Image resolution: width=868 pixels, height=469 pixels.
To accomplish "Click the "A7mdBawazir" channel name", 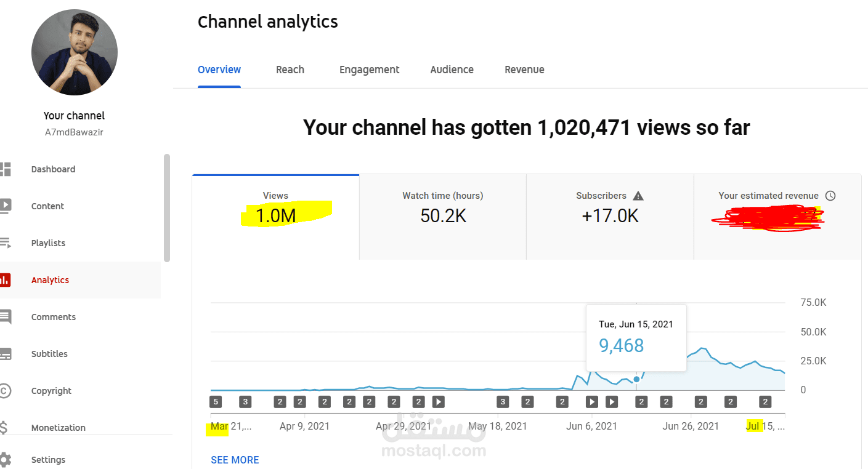I will 74,132.
